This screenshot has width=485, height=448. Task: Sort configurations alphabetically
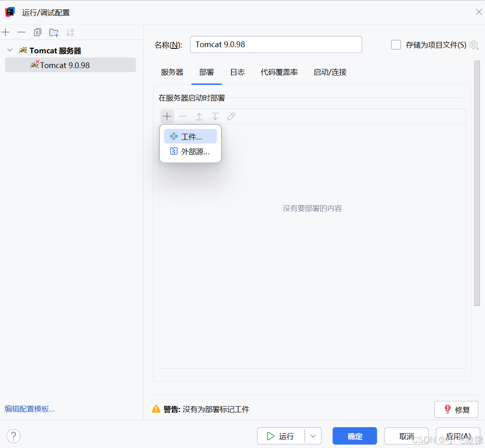click(70, 32)
